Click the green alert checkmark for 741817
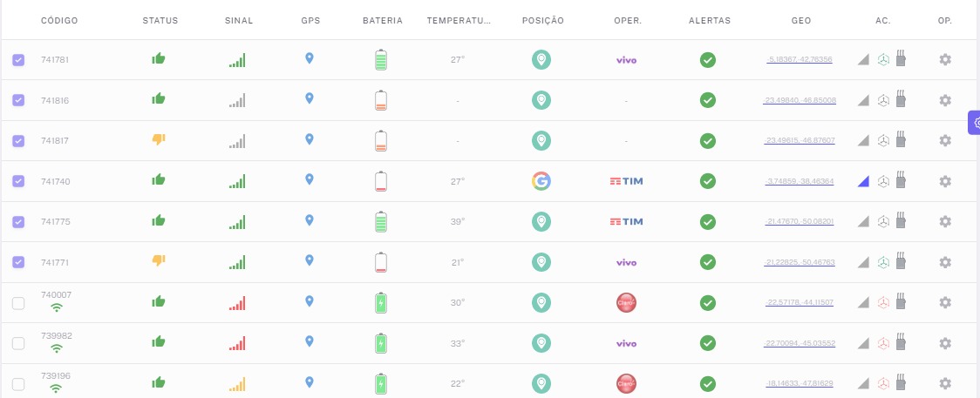The image size is (980, 398). (x=708, y=141)
